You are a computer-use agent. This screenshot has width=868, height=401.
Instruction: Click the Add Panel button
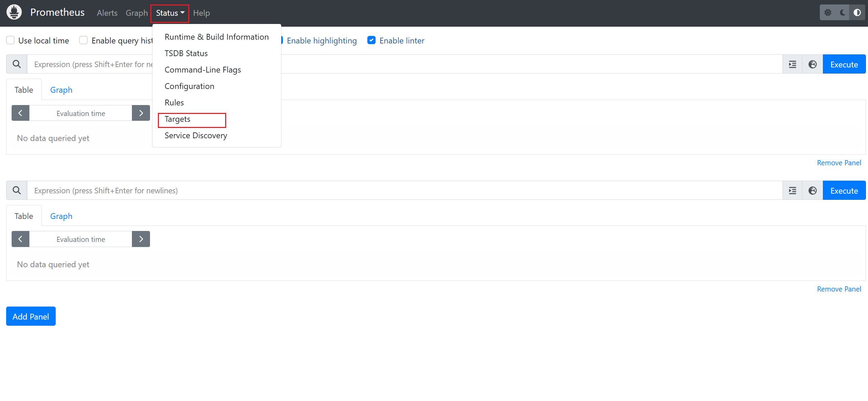click(31, 316)
